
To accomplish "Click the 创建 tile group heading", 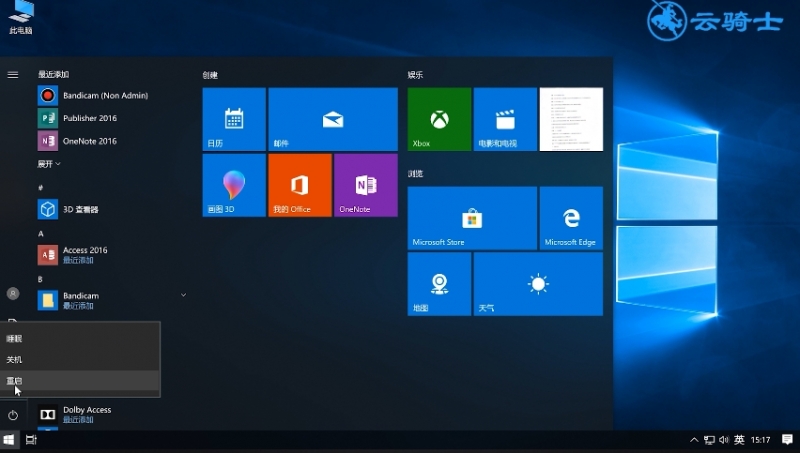I will 210,75.
